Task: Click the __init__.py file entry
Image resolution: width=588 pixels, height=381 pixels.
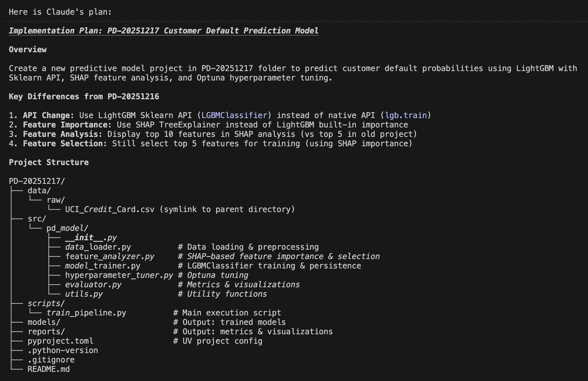Action: (91, 238)
